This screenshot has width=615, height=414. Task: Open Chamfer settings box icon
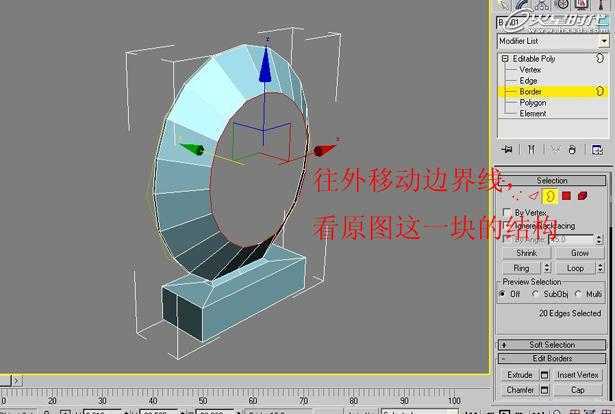point(544,390)
